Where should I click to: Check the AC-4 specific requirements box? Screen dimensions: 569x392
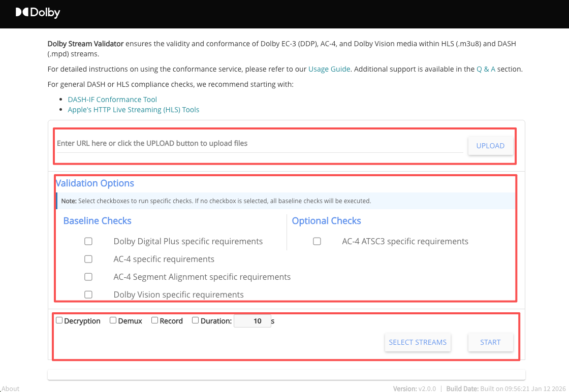click(x=88, y=259)
